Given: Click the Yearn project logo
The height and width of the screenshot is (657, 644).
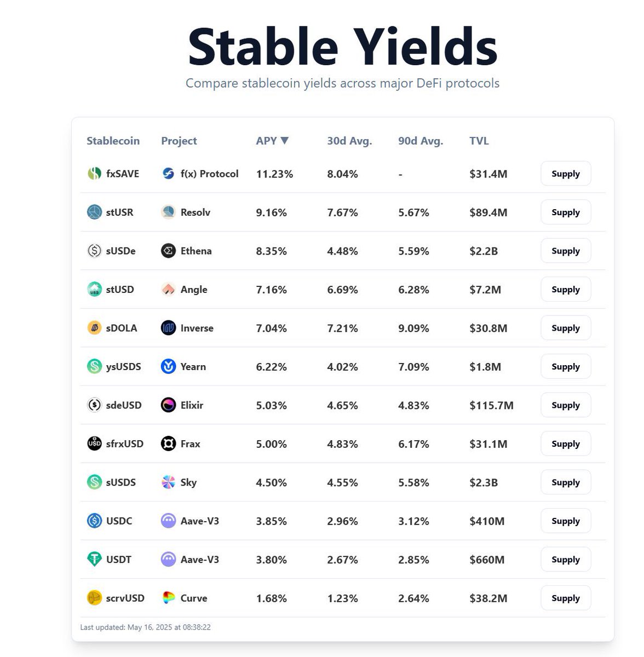Looking at the screenshot, I should pyautogui.click(x=168, y=367).
